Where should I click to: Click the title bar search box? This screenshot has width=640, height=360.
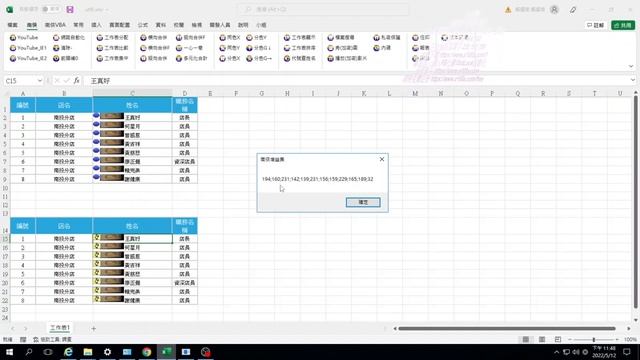[x=322, y=9]
